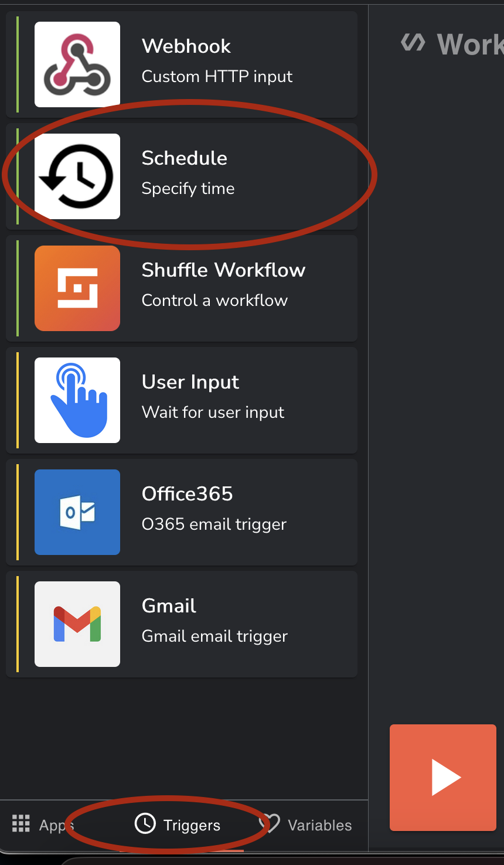
Task: Select the "O365 email trigger" description
Action: [214, 525]
